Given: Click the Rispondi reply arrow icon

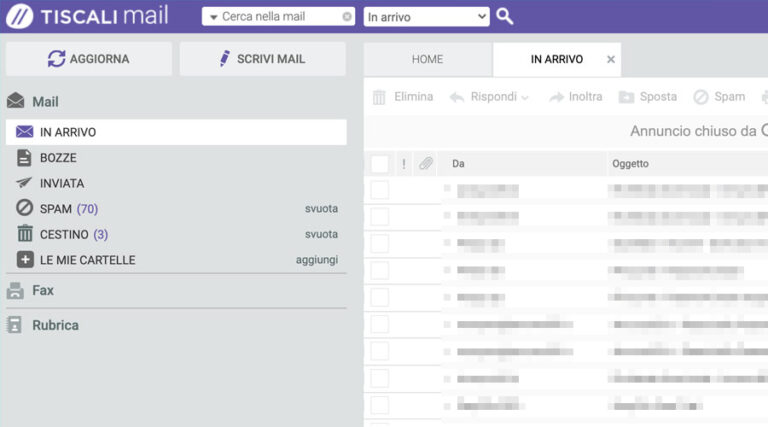Looking at the screenshot, I should tap(457, 97).
